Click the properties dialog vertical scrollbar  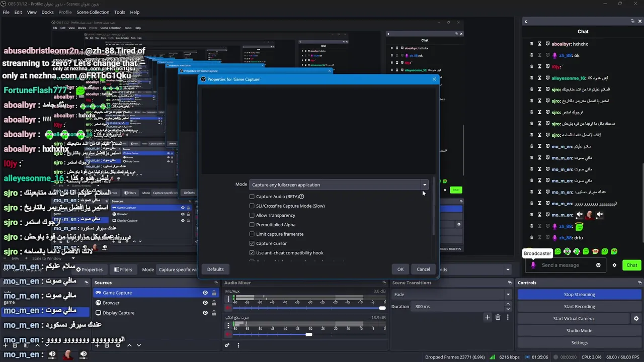click(x=433, y=206)
